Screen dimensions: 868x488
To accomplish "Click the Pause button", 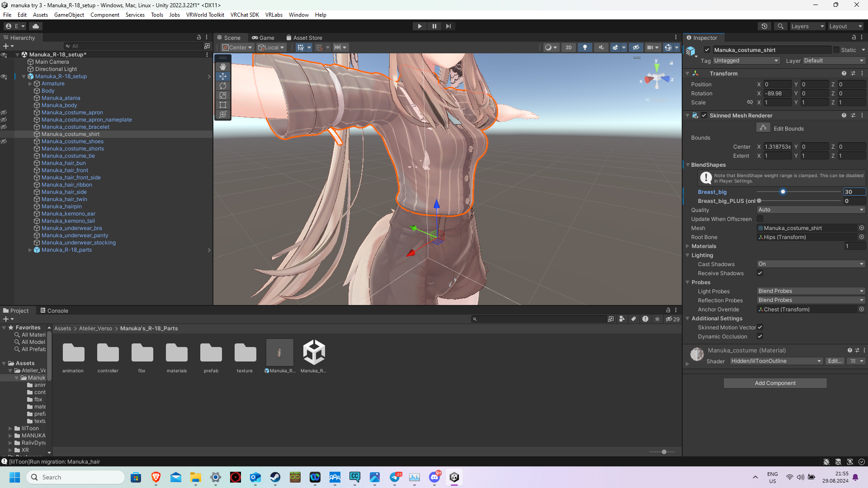I will click(434, 26).
